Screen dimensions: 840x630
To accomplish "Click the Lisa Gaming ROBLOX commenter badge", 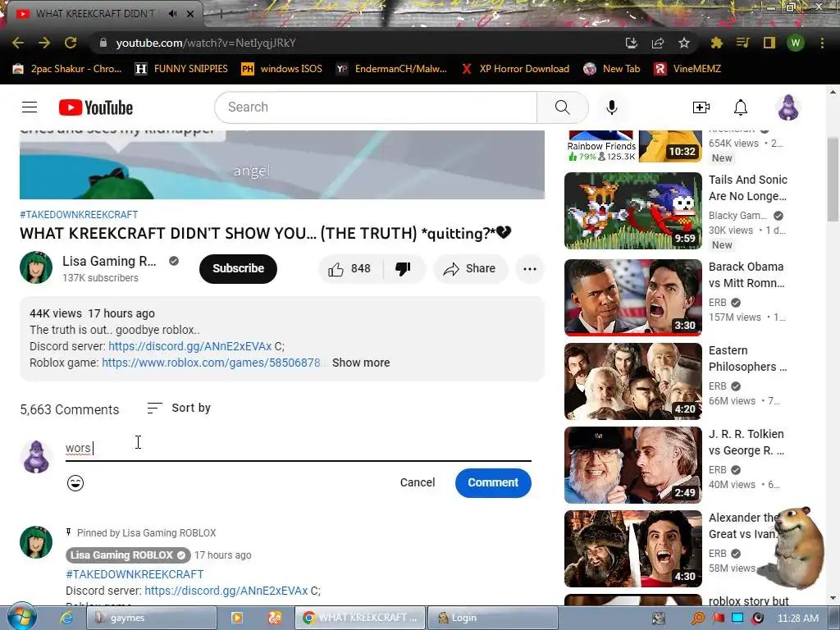I will 127,555.
